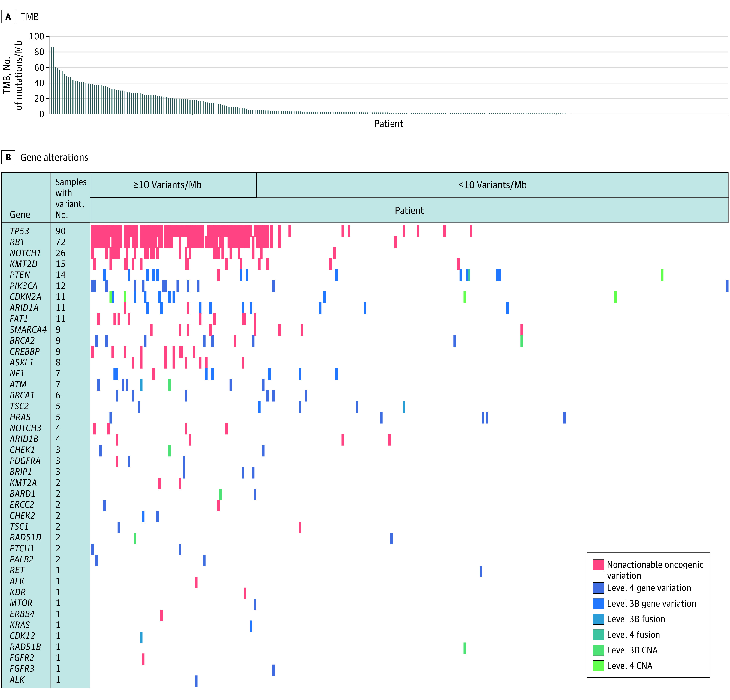Choose the KMT2A gene label

pos(23,482)
